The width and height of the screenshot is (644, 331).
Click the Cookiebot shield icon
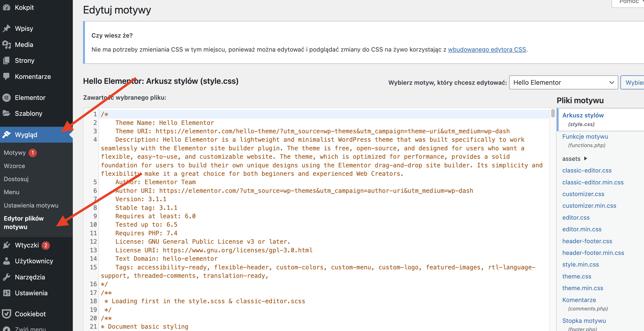7,314
